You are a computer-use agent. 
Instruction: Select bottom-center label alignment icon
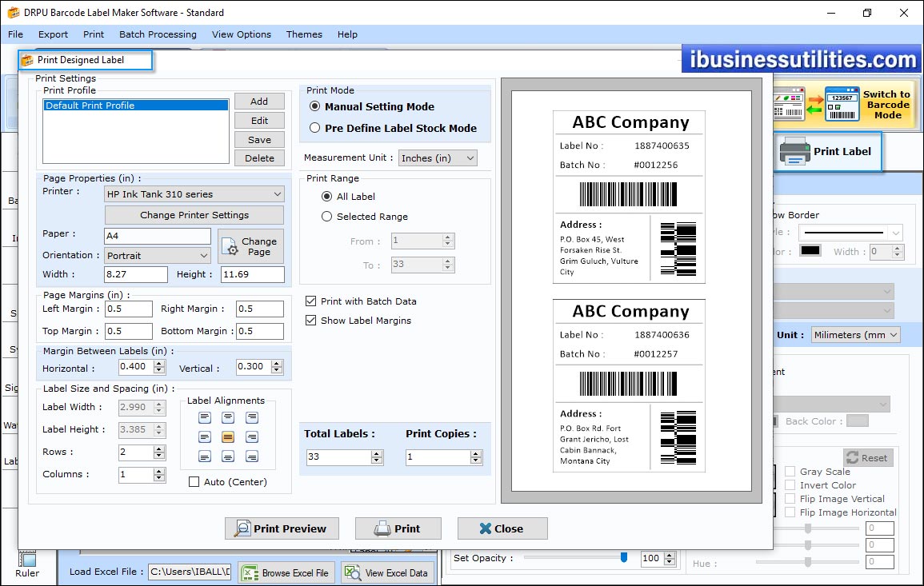[228, 456]
